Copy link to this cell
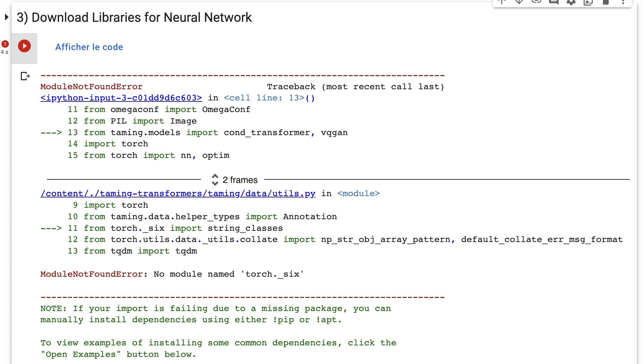Viewport: 644px width, 364px height. click(x=536, y=3)
